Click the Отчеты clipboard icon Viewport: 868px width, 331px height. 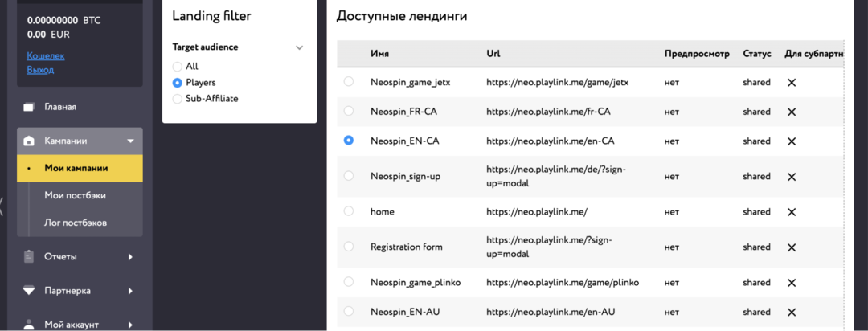tap(30, 257)
